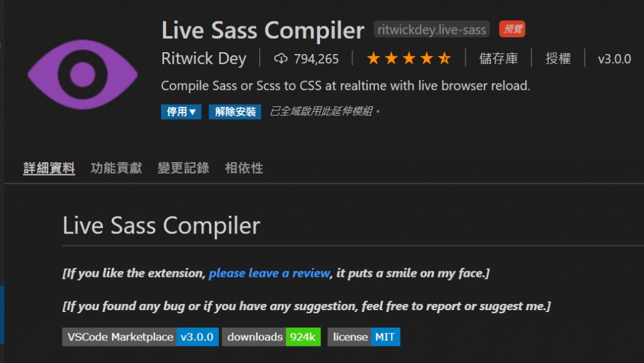Viewport: 644px width, 363px height.
Task: Click the Live Sass Compiler extension title
Action: [x=263, y=30]
